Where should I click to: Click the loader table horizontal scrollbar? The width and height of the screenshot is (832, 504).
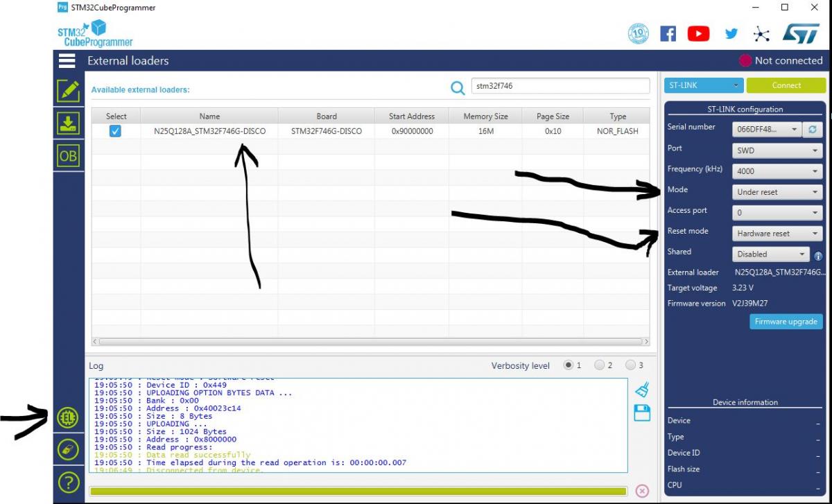pos(371,342)
